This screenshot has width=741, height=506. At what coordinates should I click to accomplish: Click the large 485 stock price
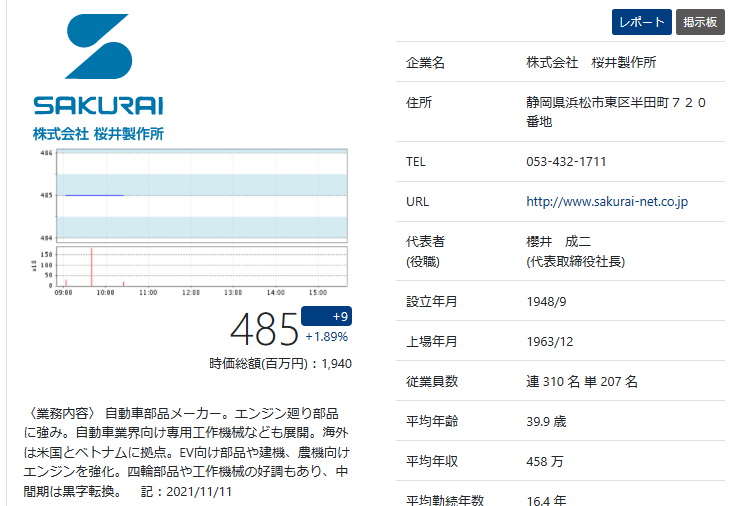click(264, 329)
